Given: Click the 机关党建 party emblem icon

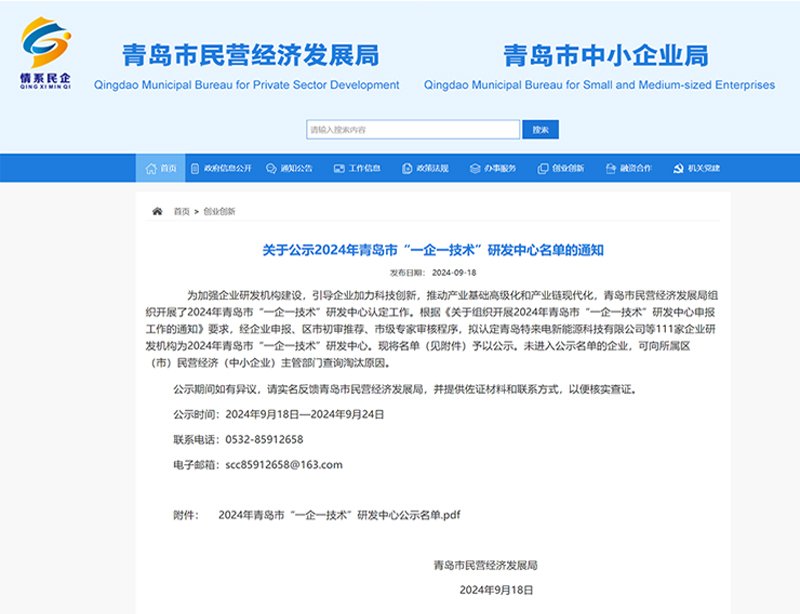Looking at the screenshot, I should pos(678,168).
